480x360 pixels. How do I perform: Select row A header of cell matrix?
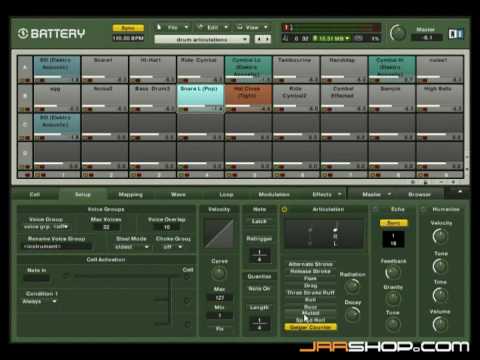tap(25, 69)
